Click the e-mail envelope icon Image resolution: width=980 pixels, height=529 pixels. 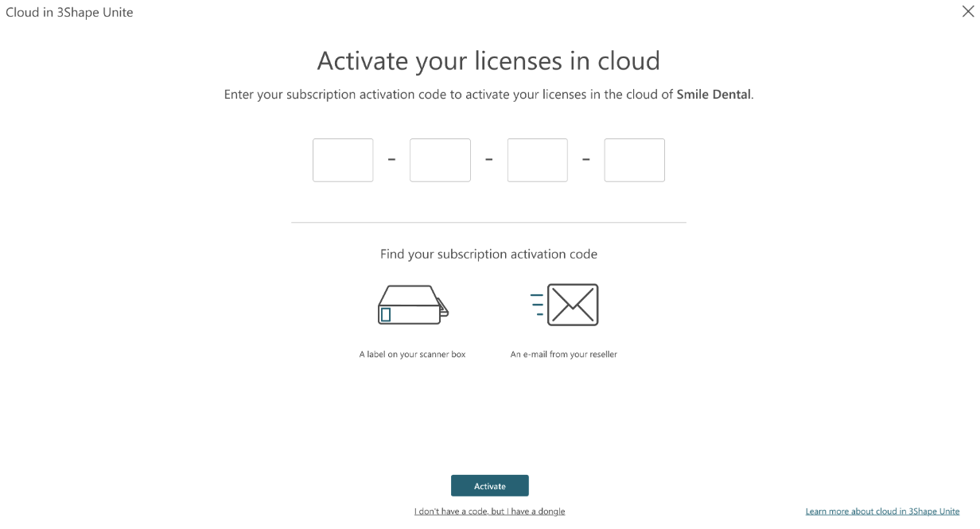click(x=565, y=305)
